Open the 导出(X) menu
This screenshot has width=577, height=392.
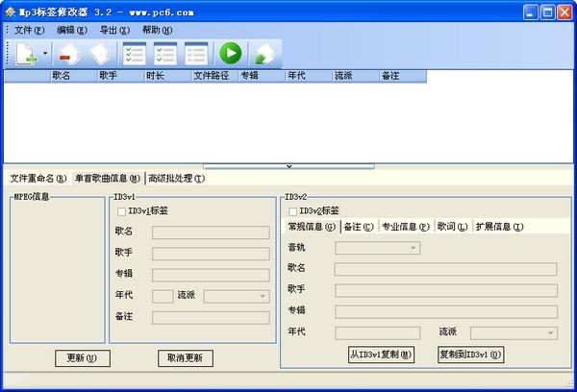click(x=114, y=30)
